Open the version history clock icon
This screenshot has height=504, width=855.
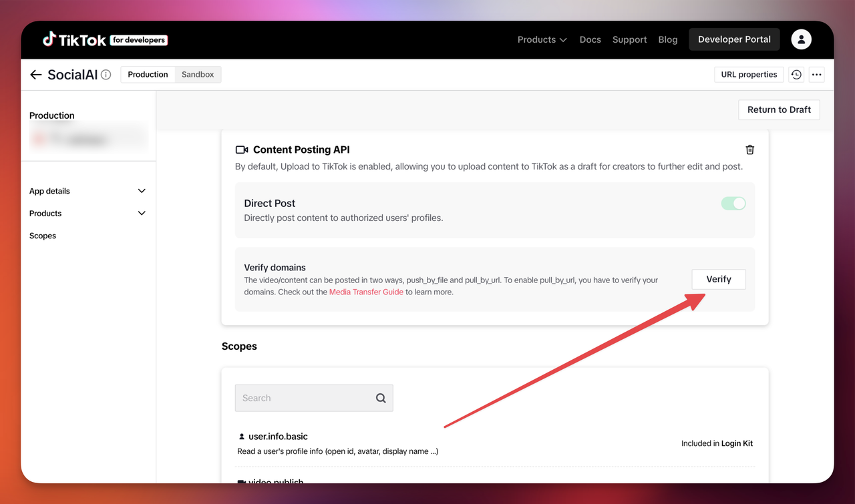(x=796, y=75)
